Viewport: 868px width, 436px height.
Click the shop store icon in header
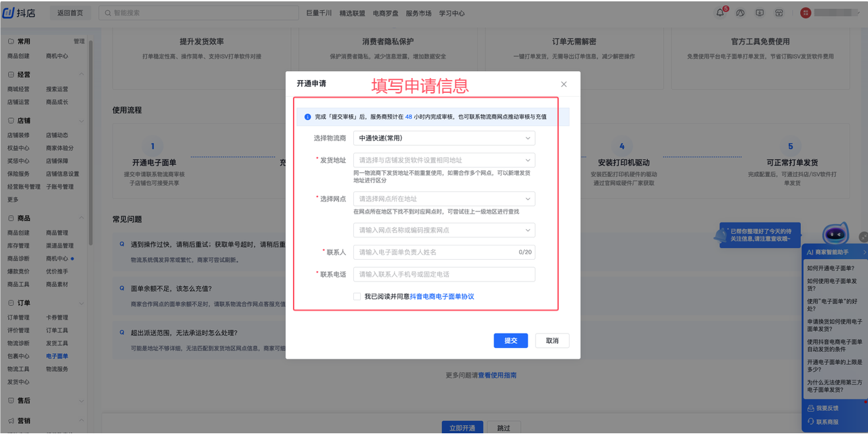pyautogui.click(x=779, y=13)
